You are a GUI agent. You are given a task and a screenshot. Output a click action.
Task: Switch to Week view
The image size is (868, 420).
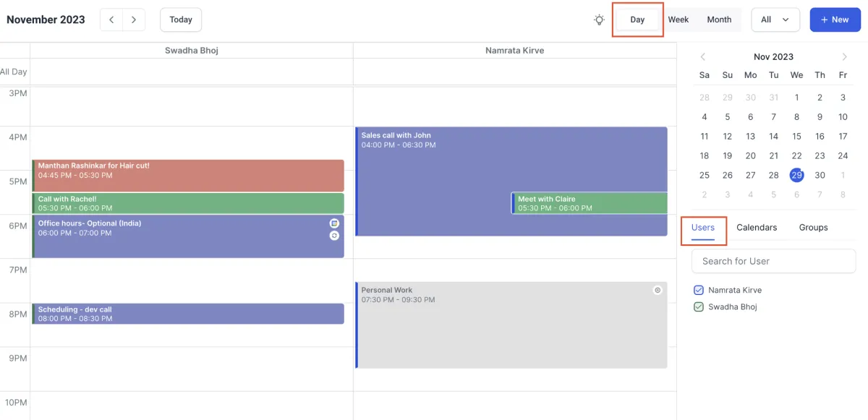pyautogui.click(x=678, y=20)
